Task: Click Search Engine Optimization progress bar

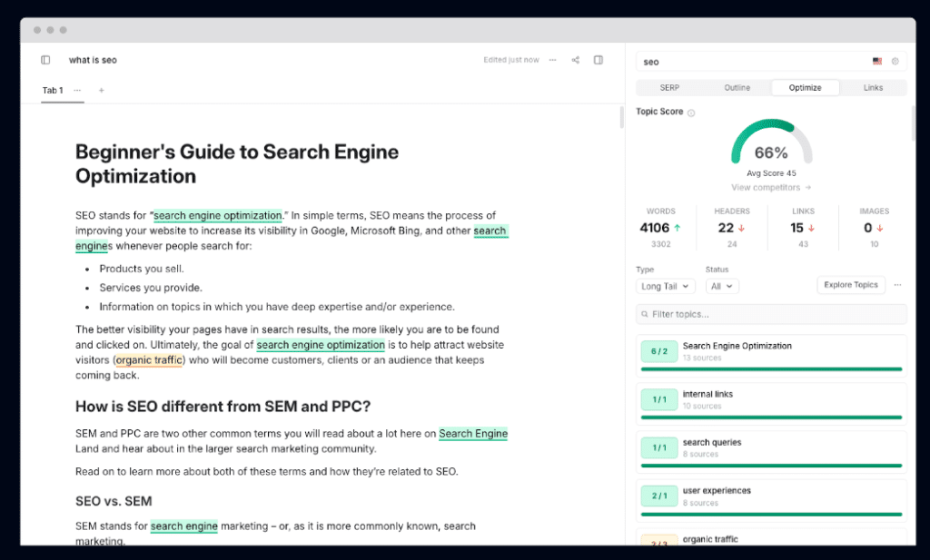Action: point(771,369)
